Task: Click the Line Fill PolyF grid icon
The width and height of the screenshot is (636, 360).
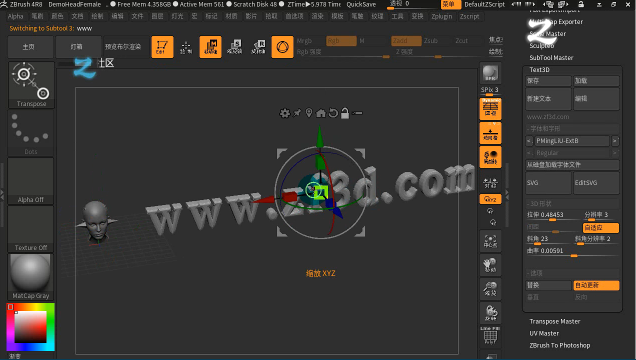Action: click(x=490, y=336)
